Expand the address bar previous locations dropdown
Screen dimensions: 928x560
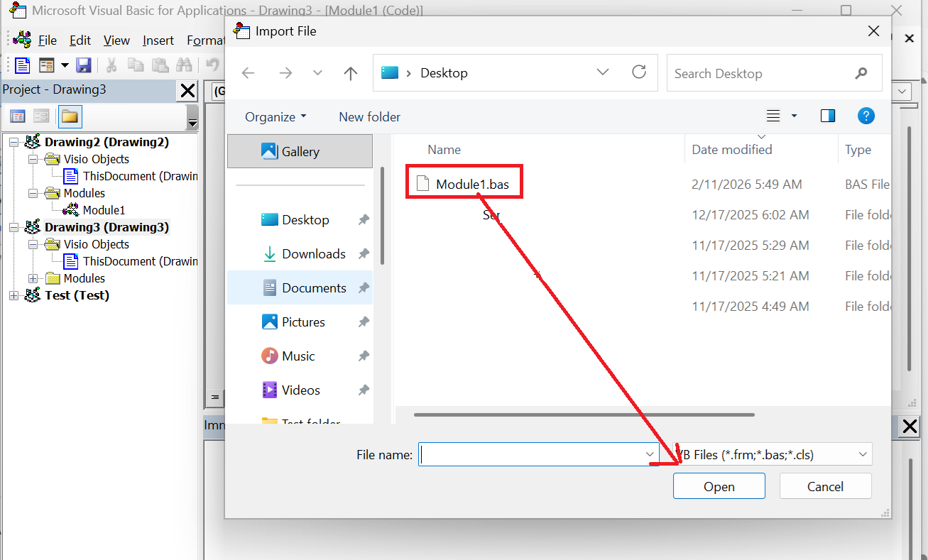click(x=603, y=72)
